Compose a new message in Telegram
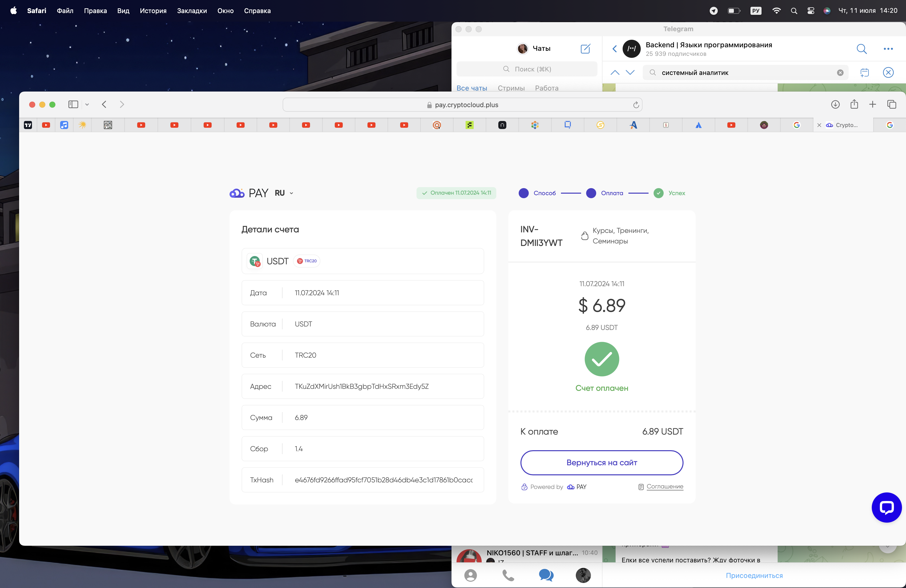This screenshot has width=906, height=588. 585,48
